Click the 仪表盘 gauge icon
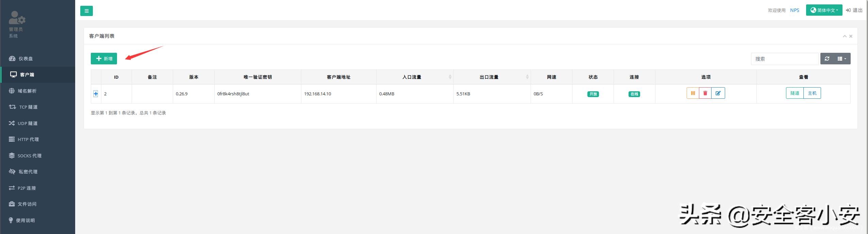 tap(12, 59)
